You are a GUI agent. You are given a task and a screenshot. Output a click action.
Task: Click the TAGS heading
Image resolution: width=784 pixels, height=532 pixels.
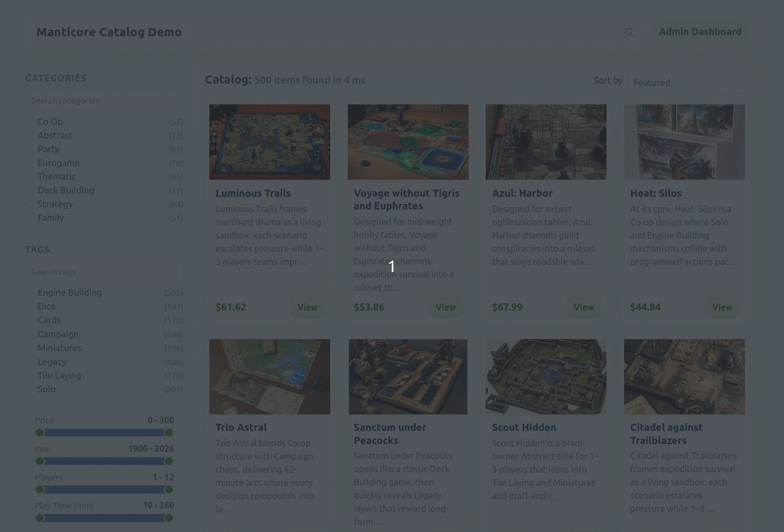[x=37, y=250]
